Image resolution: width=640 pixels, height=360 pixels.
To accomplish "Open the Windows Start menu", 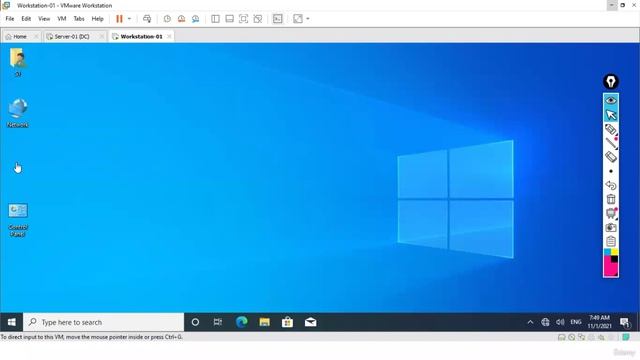I will coord(11,322).
